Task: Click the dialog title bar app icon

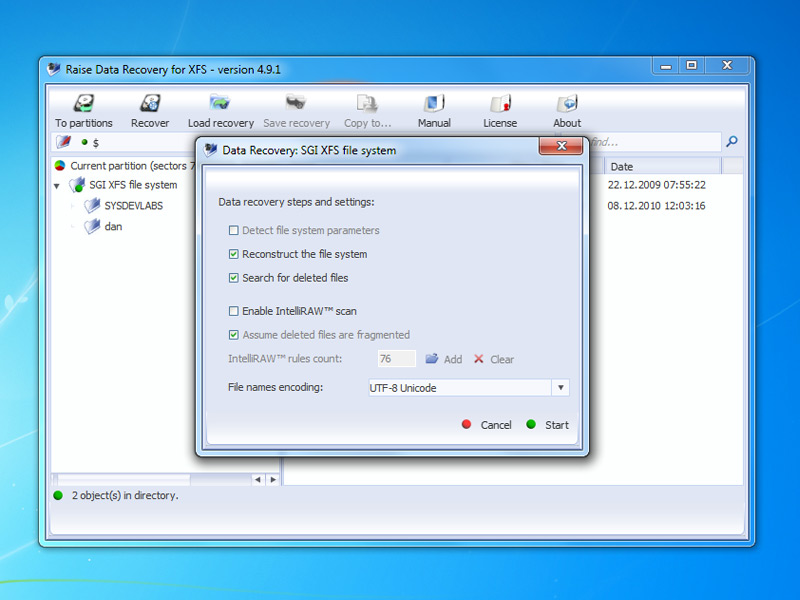Action: [210, 149]
